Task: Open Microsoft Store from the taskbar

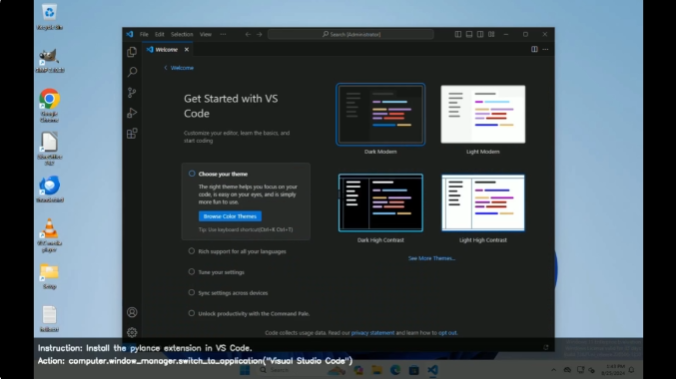Action: (x=414, y=370)
